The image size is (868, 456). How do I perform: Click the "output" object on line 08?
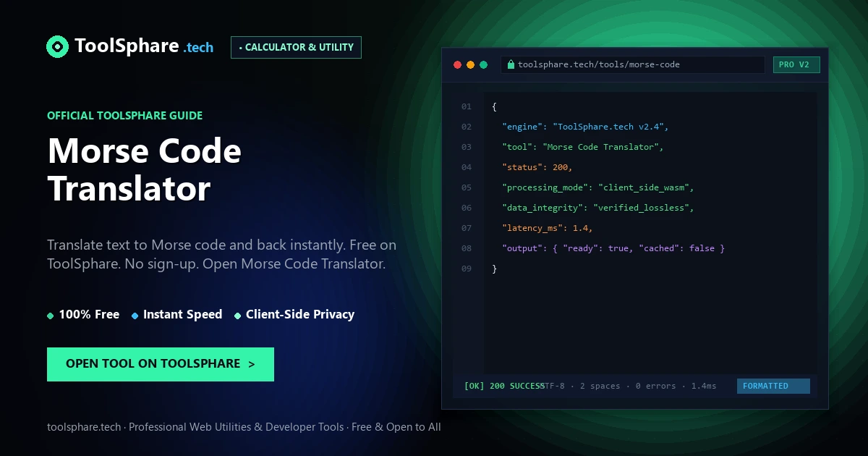(x=613, y=248)
